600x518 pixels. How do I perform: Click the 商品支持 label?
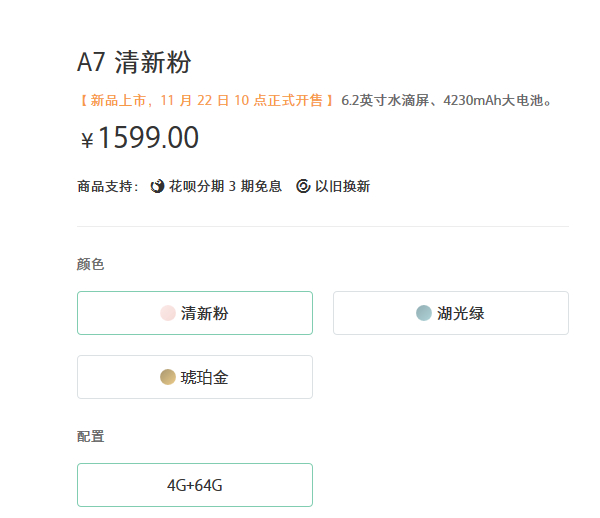click(x=108, y=187)
